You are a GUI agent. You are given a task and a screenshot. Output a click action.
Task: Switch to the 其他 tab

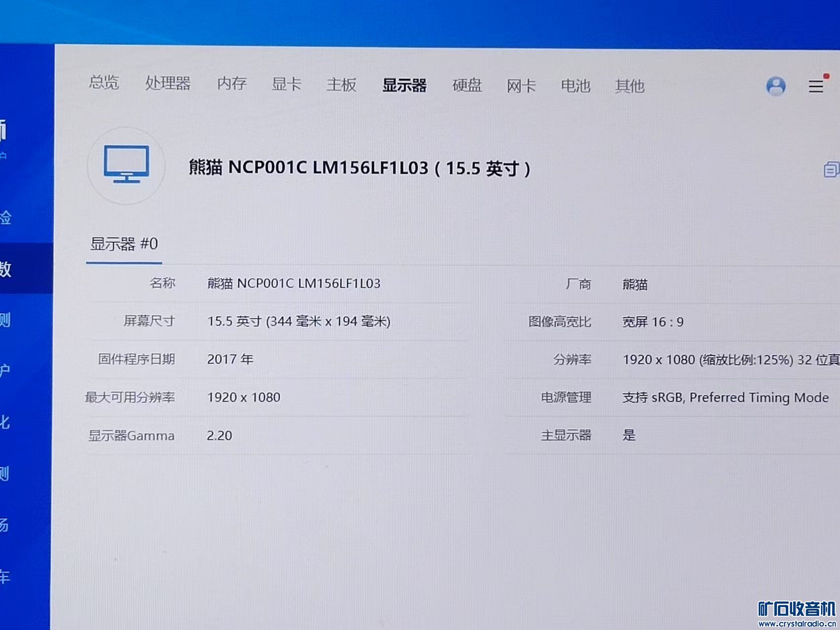(x=629, y=86)
